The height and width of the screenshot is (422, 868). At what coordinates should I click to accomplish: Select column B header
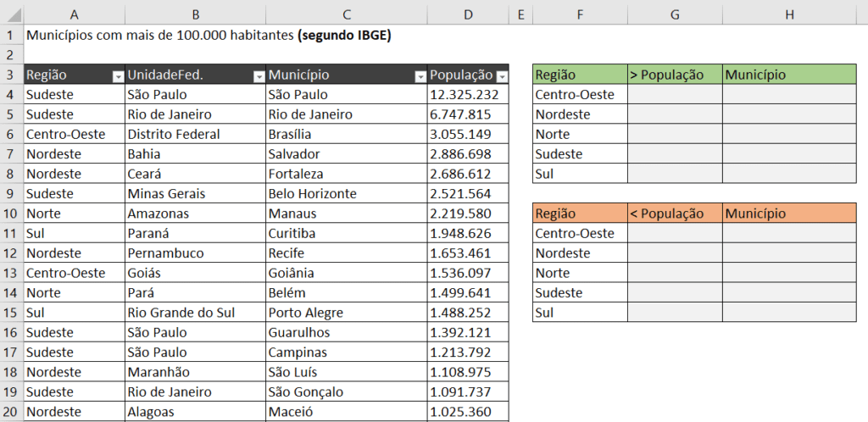point(195,15)
